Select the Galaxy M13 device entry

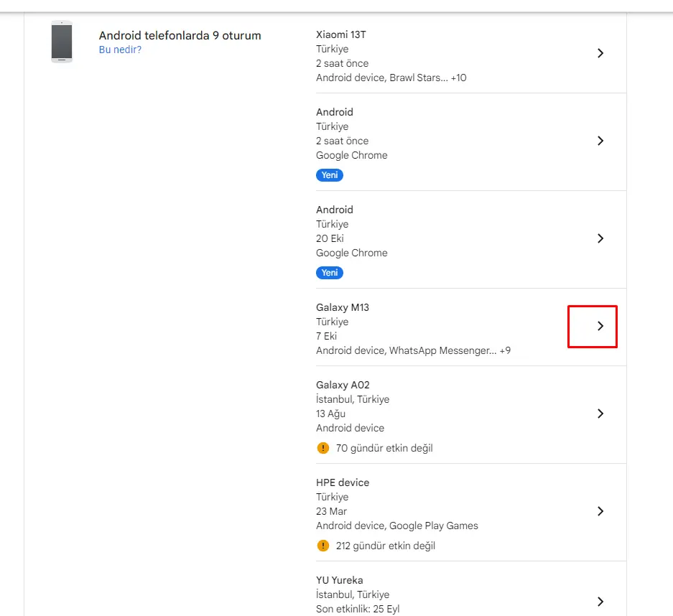coord(471,327)
